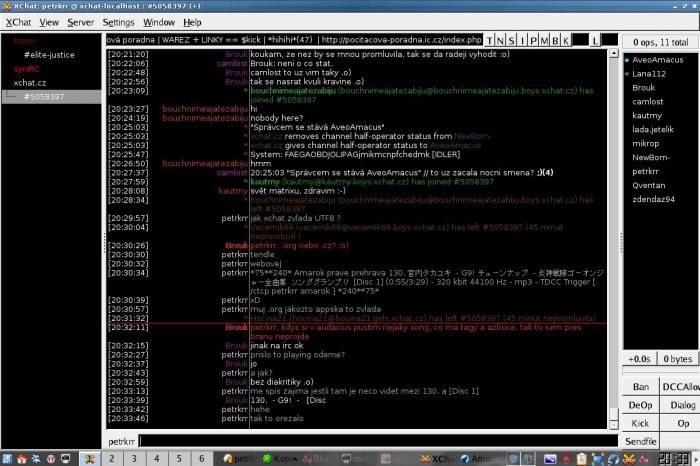Click the Op button
Viewport: 700px width, 466px height.
click(x=680, y=424)
